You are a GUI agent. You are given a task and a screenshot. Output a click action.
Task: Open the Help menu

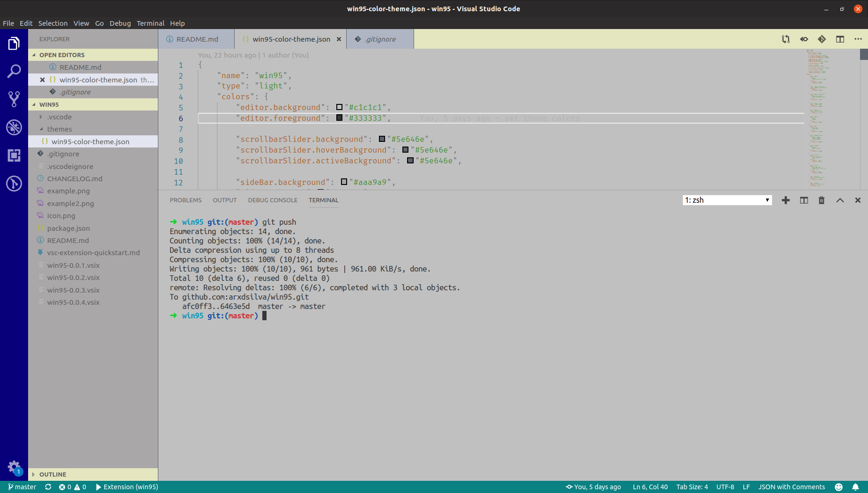pos(178,23)
